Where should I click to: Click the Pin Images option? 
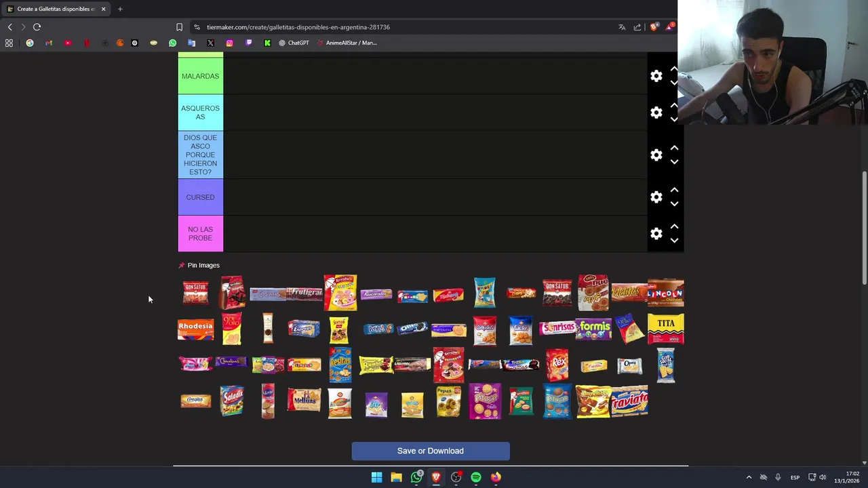(x=199, y=265)
